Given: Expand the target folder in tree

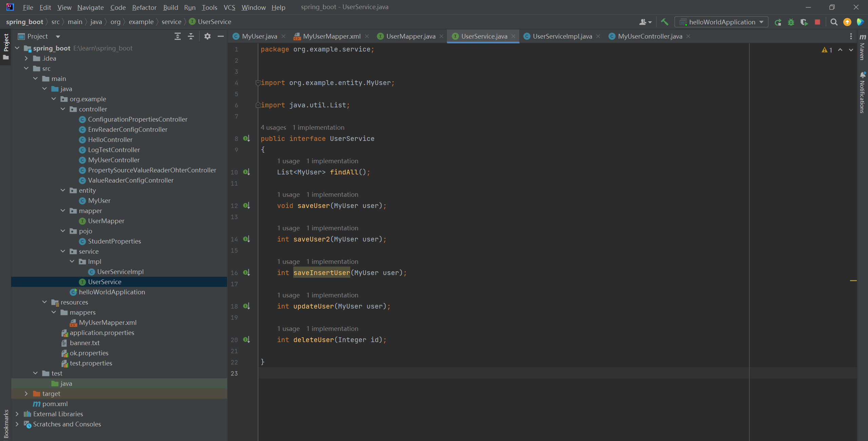Looking at the screenshot, I should (26, 394).
